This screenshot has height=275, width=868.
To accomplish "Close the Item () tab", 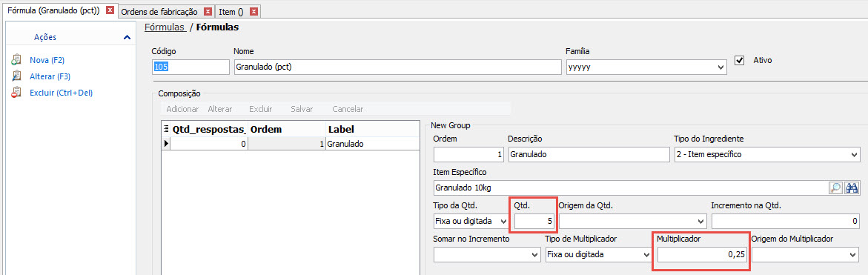I will tap(254, 11).
